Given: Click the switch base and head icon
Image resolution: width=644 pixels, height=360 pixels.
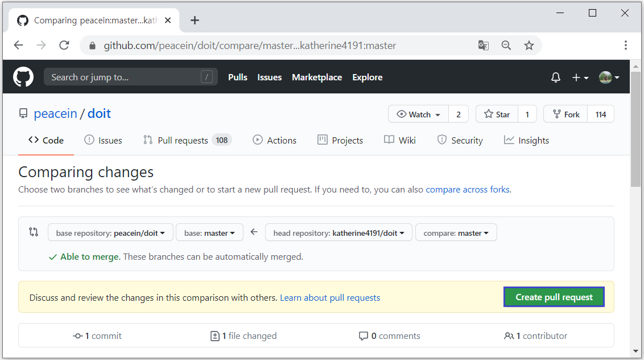Looking at the screenshot, I should click(34, 232).
